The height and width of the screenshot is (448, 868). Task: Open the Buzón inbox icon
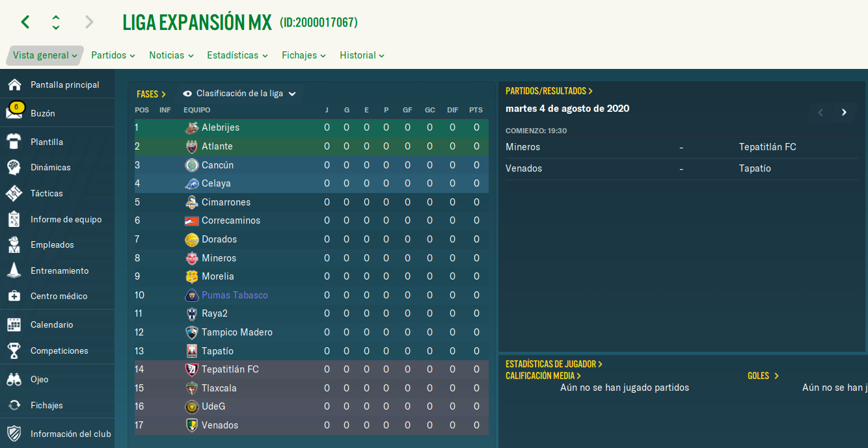pos(14,111)
